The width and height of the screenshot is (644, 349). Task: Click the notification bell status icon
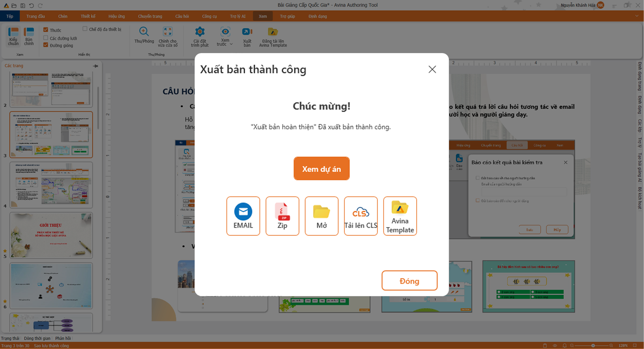click(564, 345)
